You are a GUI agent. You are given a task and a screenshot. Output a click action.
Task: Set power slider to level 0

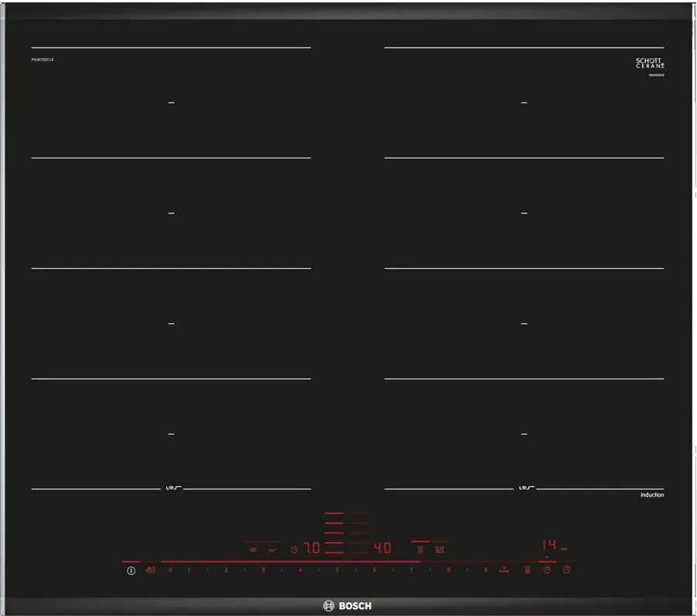click(x=170, y=570)
